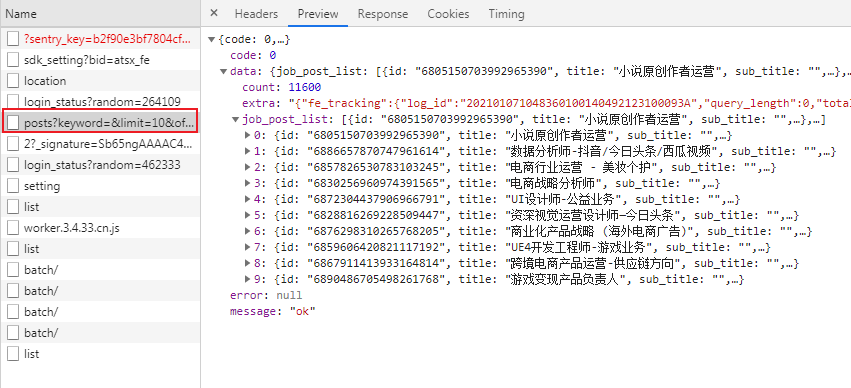851x388 pixels.
Task: Expand item 0 小说原创作者运营
Action: point(248,135)
